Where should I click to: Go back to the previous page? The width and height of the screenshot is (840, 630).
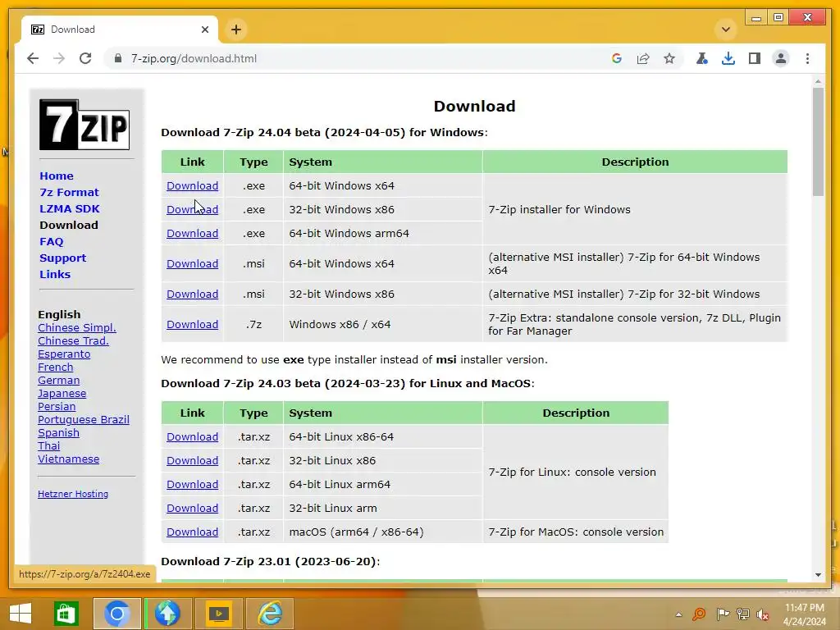point(33,58)
